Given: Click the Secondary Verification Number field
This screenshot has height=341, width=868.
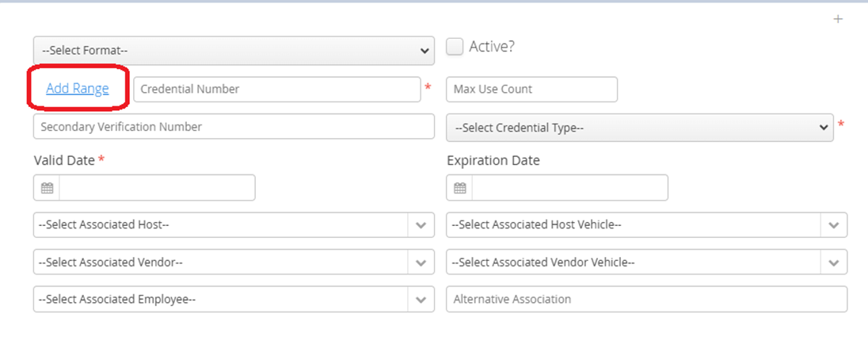Looking at the screenshot, I should click(234, 126).
